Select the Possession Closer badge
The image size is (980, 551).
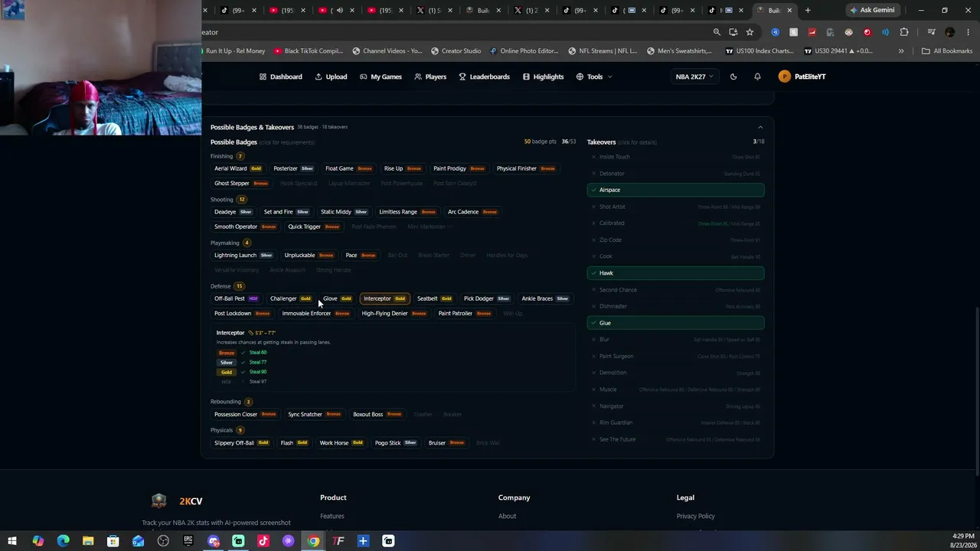(245, 415)
